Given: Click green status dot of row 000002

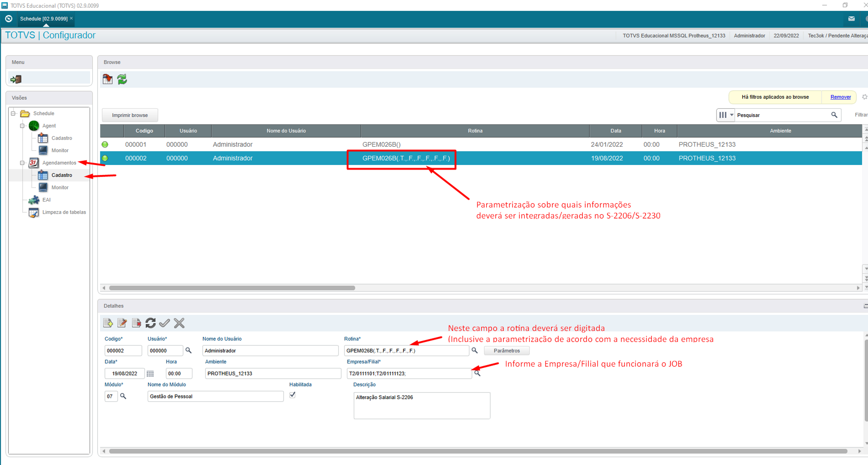Looking at the screenshot, I should 105,158.
